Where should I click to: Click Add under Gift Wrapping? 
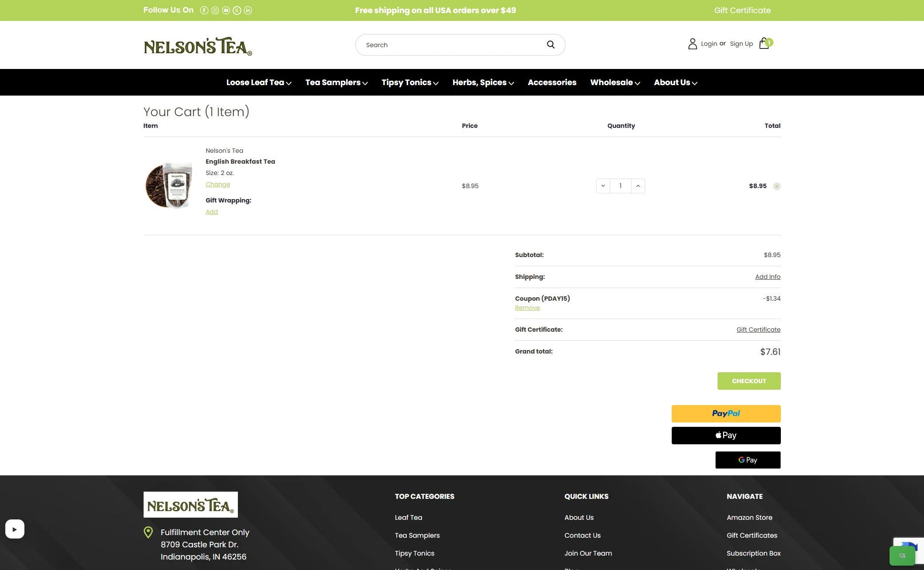212,212
